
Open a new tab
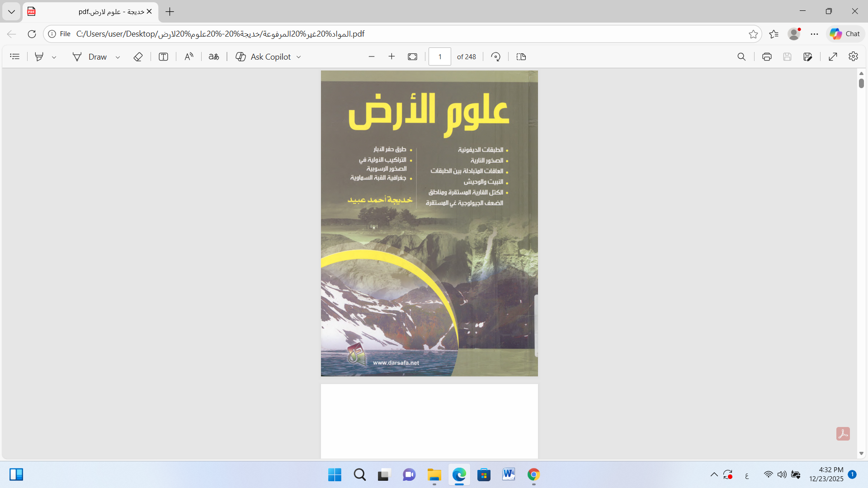click(x=170, y=12)
